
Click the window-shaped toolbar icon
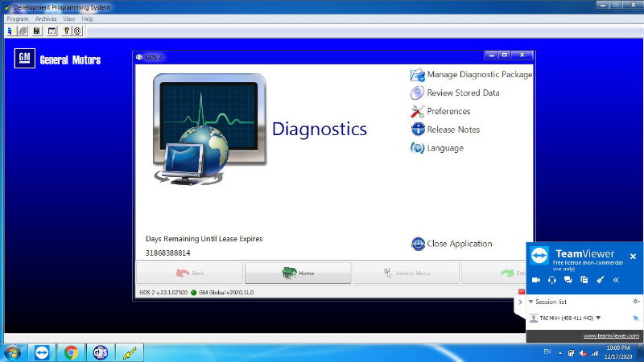click(52, 31)
